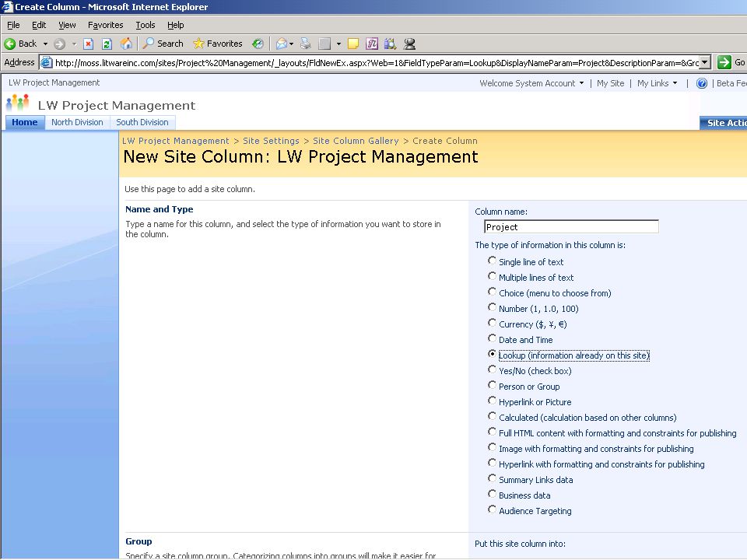The height and width of the screenshot is (560, 747).
Task: Expand the Back history dropdown arrow
Action: point(45,44)
